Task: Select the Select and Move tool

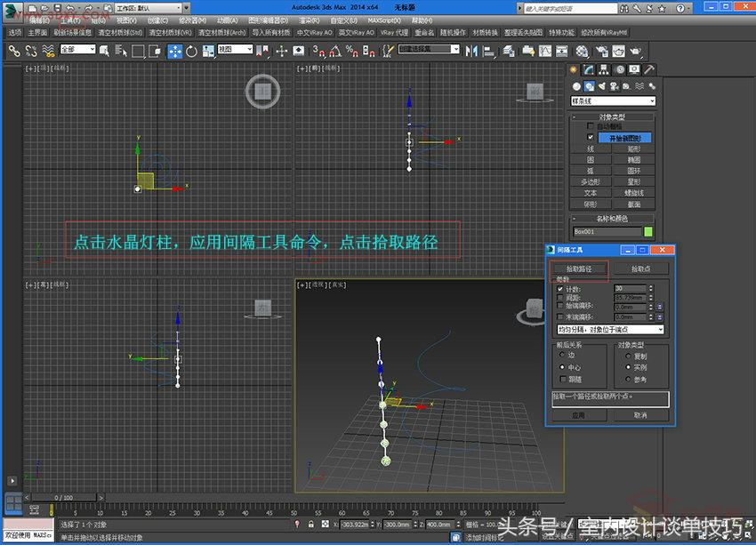Action: tap(174, 51)
